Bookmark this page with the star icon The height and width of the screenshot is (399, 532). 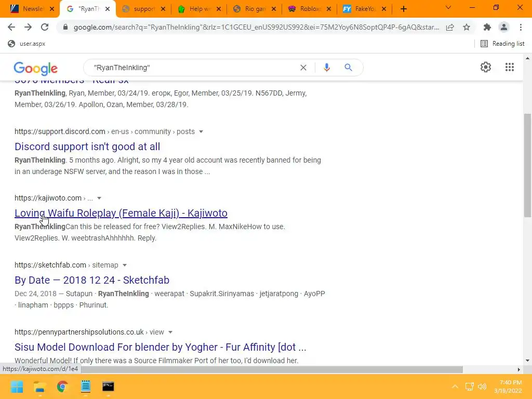pyautogui.click(x=467, y=27)
